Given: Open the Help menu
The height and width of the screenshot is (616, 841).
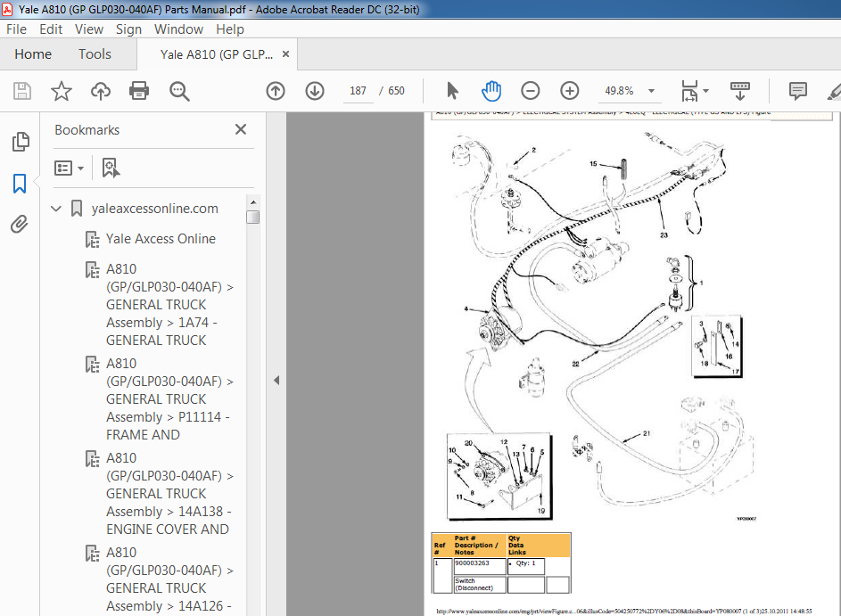Looking at the screenshot, I should pos(230,29).
